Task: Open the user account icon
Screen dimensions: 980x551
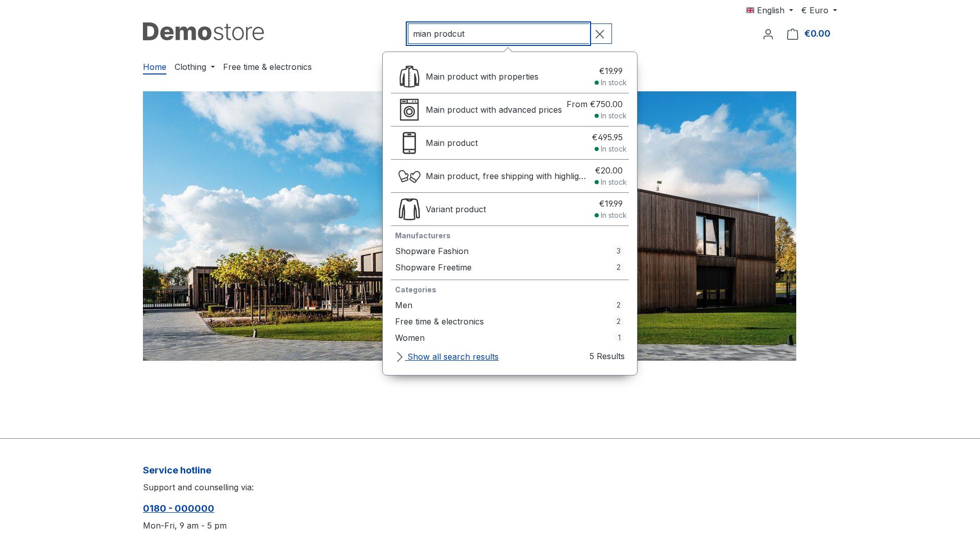Action: 768,34
